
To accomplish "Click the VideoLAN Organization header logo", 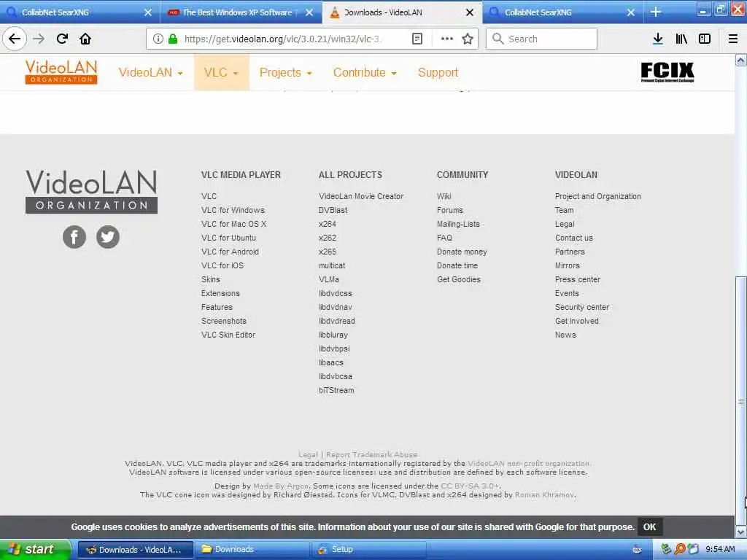I will (x=61, y=72).
